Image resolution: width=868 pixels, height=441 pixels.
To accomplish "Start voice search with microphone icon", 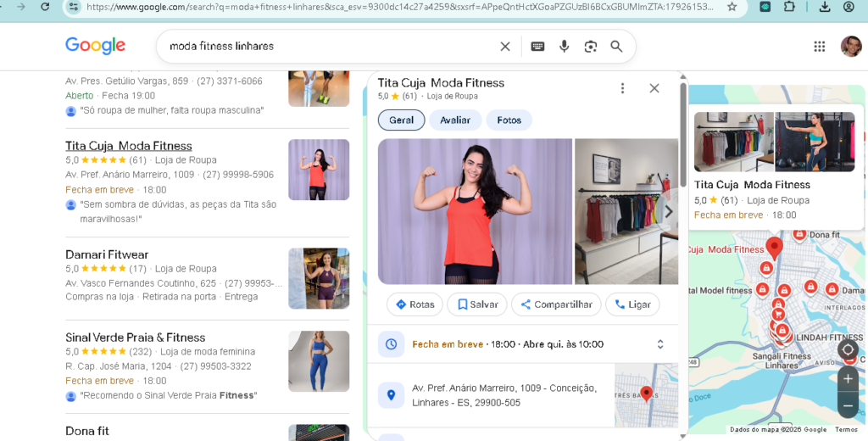I will coord(564,47).
